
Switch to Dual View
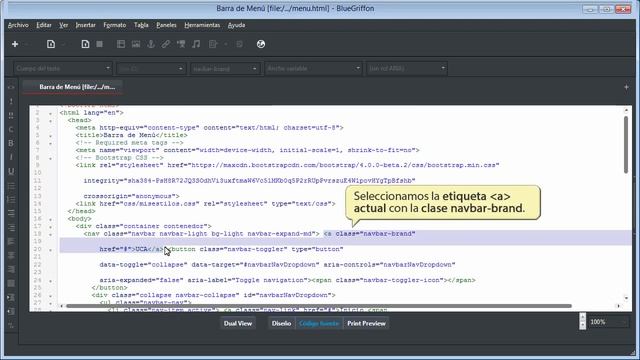point(238,323)
